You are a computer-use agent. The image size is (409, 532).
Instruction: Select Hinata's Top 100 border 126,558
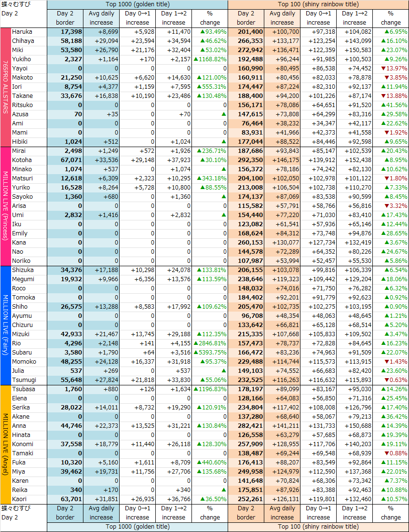coord(246,435)
